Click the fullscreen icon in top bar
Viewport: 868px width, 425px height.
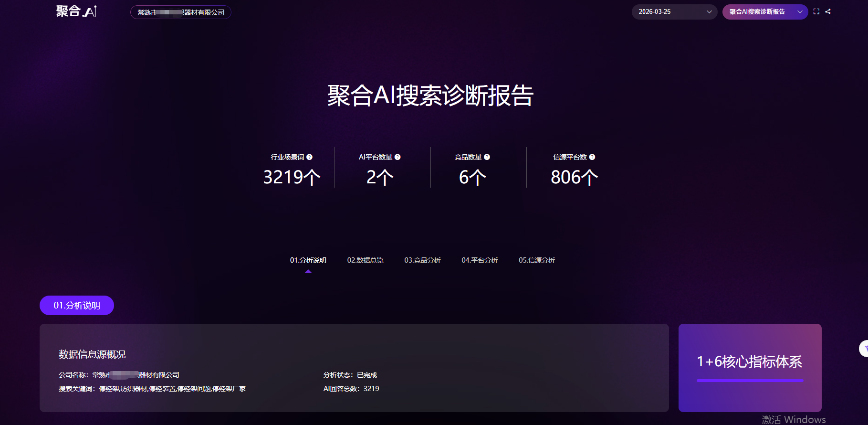(x=816, y=11)
